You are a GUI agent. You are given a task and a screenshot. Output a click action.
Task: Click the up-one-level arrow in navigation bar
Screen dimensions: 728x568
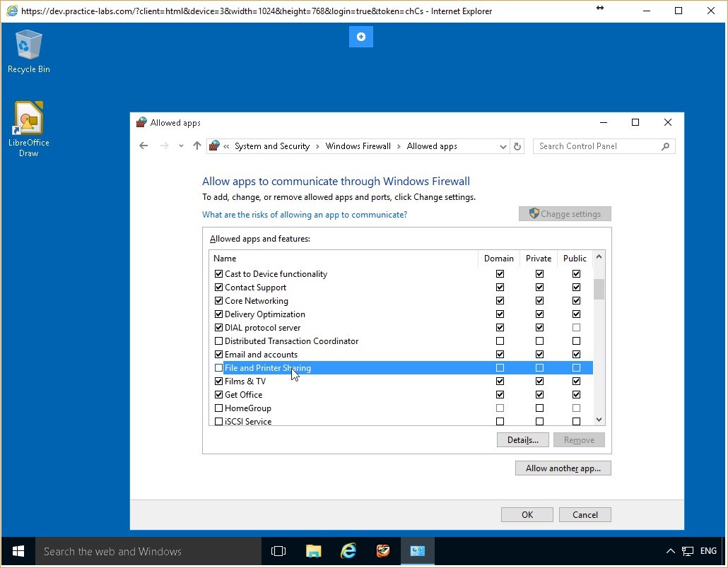196,146
